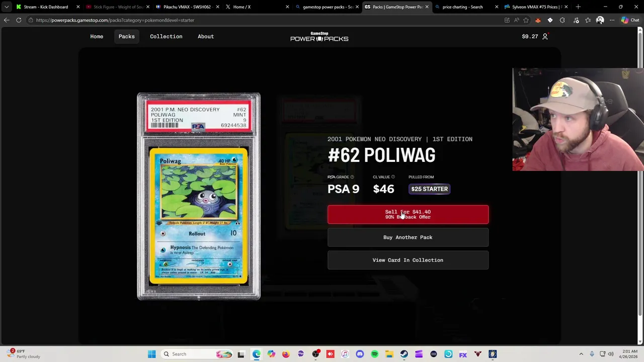Screen dimensions: 644x362
Task: Close the Packs | GameStop Power Packs tab
Action: 427,7
